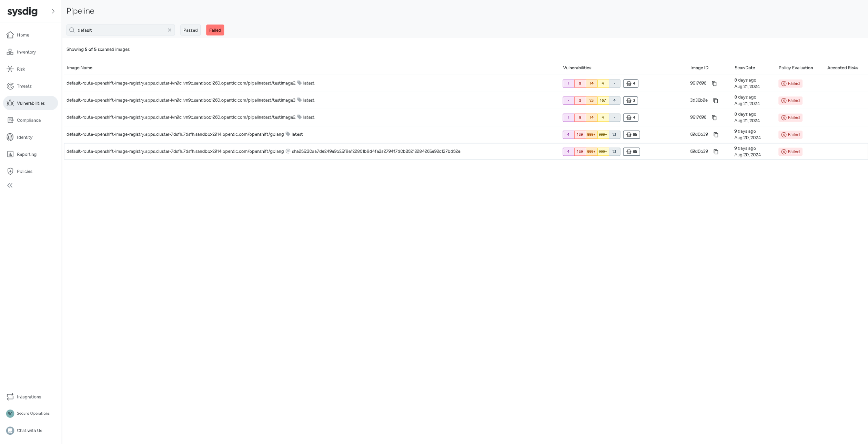868x444 pixels.
Task: Collapse the sidebar with double chevron
Action: pos(10,185)
